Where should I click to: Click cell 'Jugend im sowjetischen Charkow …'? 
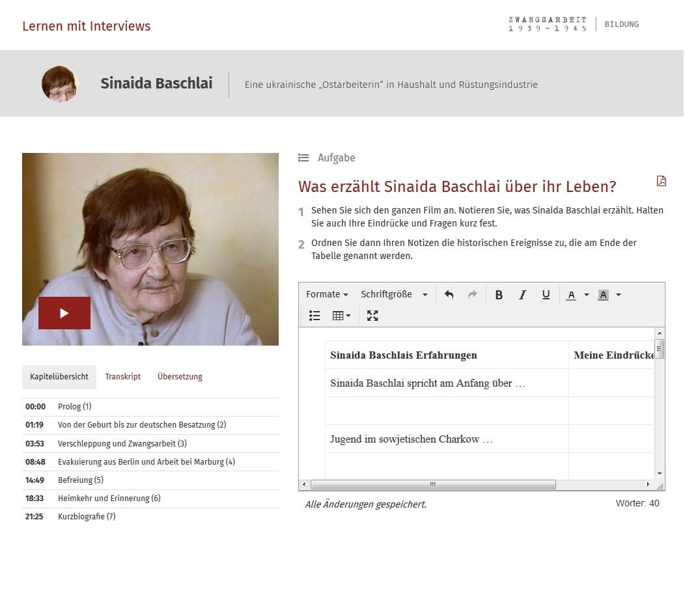(x=447, y=439)
